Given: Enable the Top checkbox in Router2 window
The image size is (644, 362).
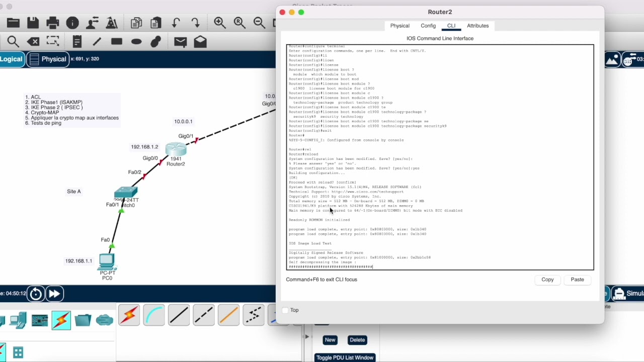Looking at the screenshot, I should (285, 310).
